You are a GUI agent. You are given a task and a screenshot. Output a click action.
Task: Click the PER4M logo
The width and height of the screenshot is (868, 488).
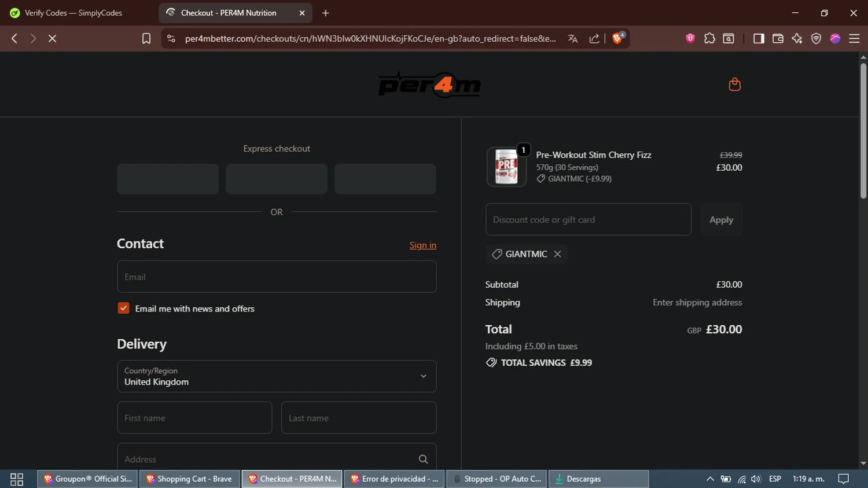click(429, 85)
